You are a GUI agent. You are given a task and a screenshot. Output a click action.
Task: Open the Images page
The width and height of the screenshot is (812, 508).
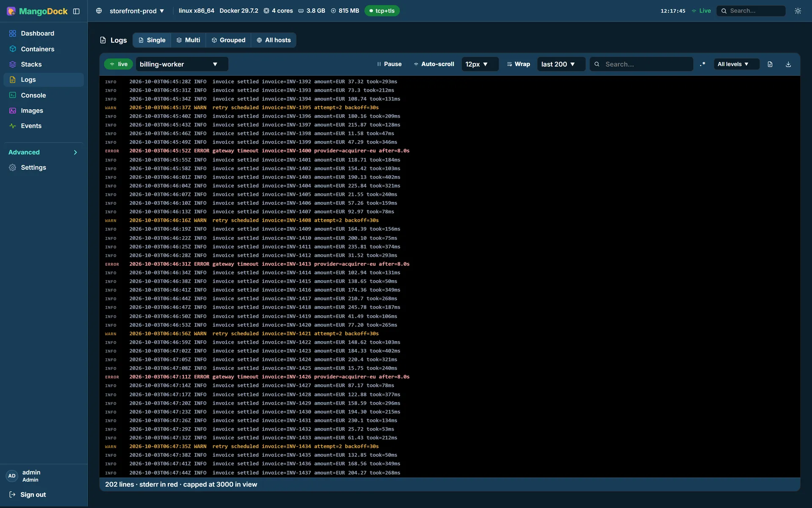click(44, 110)
